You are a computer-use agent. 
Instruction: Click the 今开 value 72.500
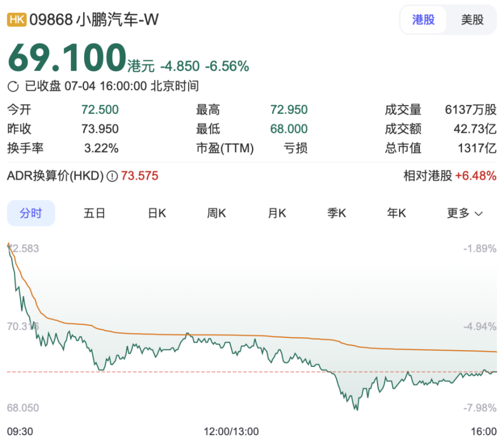pos(100,110)
